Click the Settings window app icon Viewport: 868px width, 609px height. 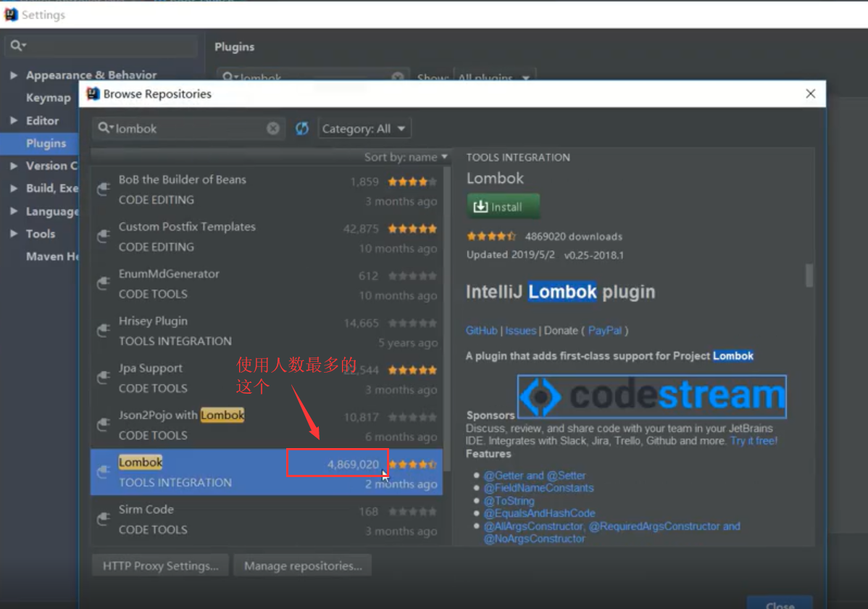point(11,14)
